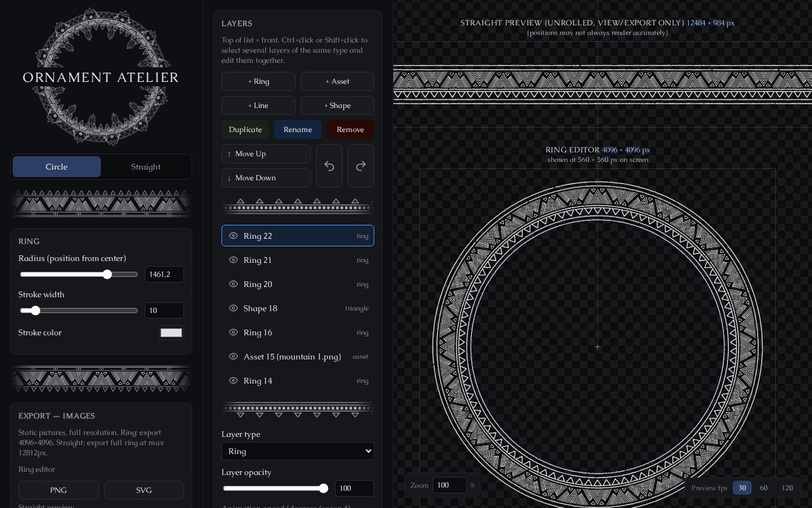The height and width of the screenshot is (508, 812).
Task: Hide Ring 22 with its eye icon
Action: (x=233, y=236)
